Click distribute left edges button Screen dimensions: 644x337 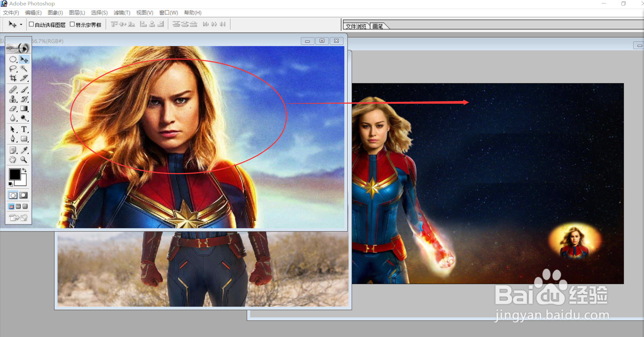[x=206, y=24]
